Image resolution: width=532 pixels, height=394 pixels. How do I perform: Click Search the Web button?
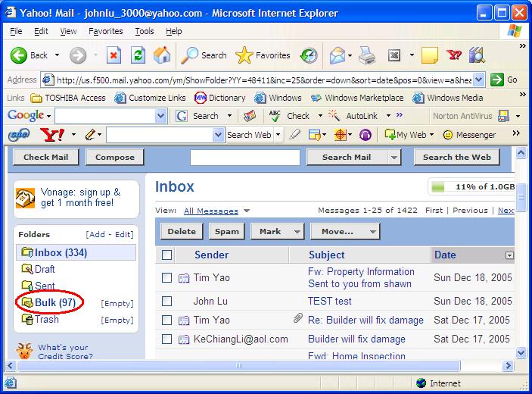(456, 158)
